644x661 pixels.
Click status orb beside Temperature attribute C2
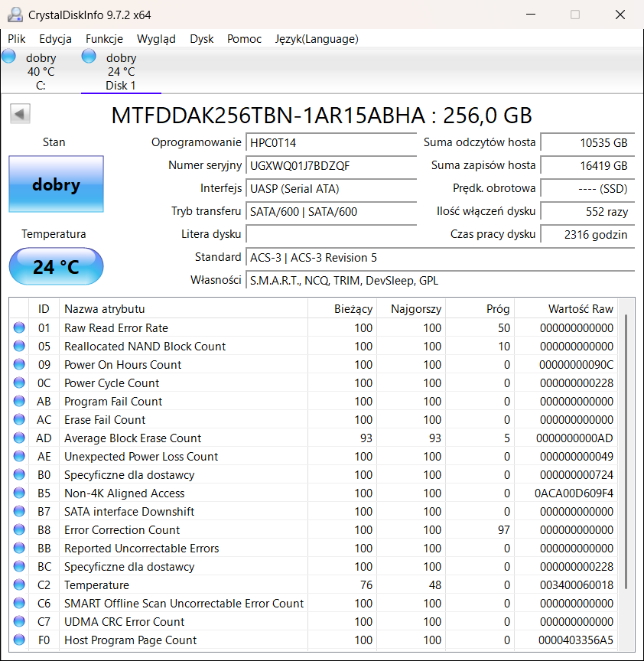pos(19,584)
